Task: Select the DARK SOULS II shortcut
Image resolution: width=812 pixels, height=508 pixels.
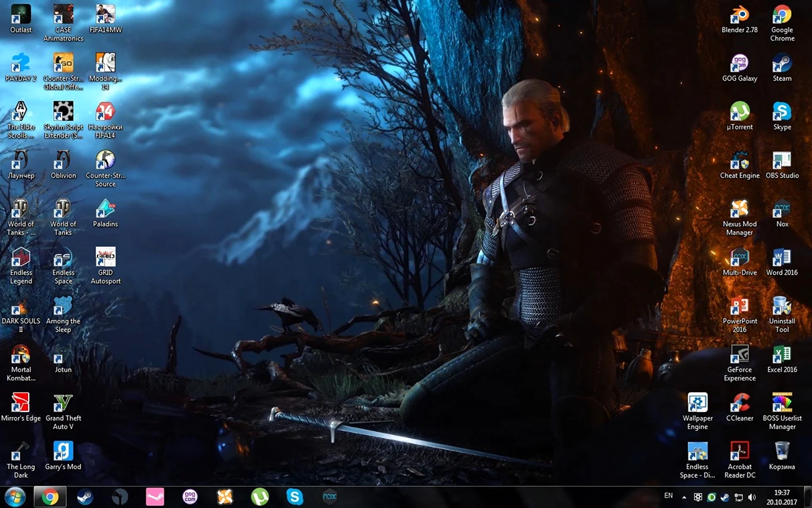Action: click(x=21, y=308)
